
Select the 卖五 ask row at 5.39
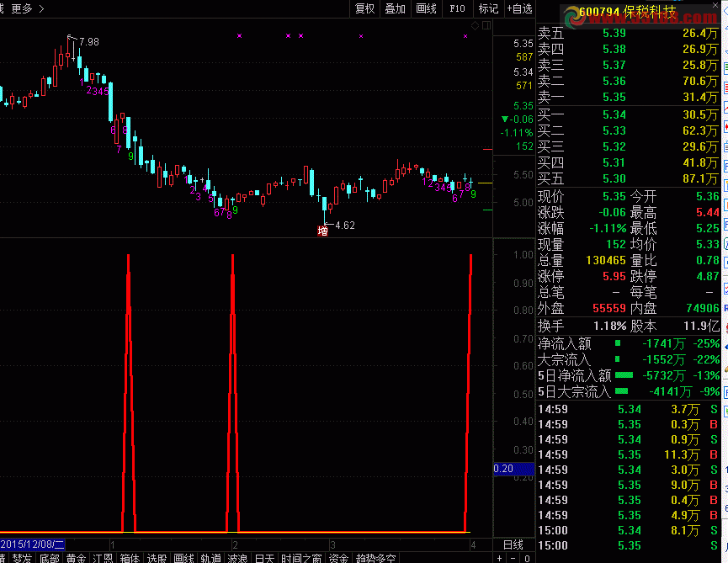628,33
